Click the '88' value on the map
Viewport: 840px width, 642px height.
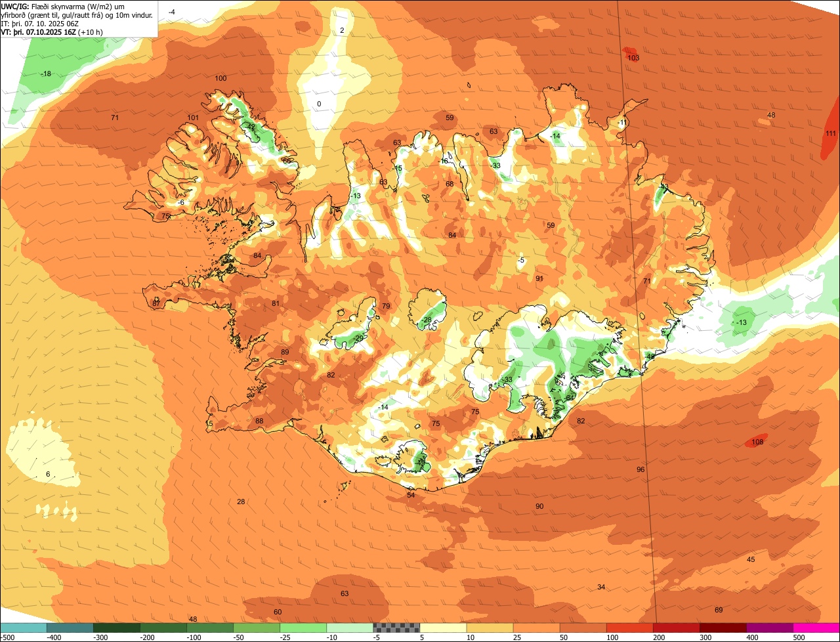[x=259, y=421]
